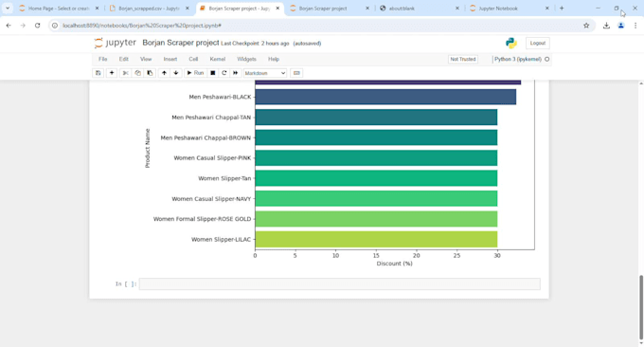The image size is (644, 347).
Task: Restart kernel and run all cells
Action: 235,73
